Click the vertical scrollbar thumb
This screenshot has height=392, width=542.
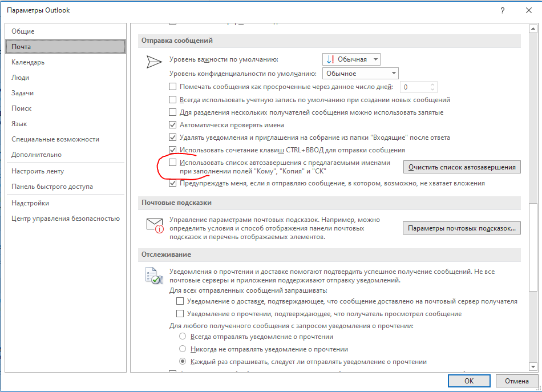click(533, 246)
